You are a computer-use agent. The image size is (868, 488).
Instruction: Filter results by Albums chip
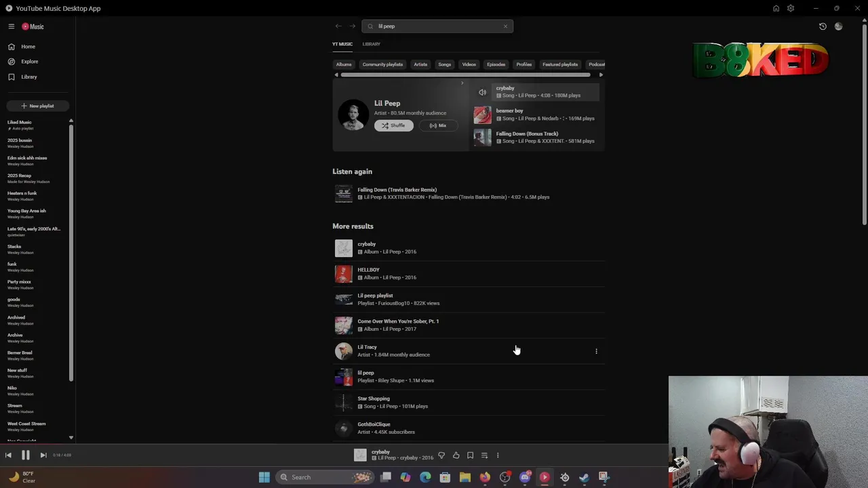tap(344, 64)
